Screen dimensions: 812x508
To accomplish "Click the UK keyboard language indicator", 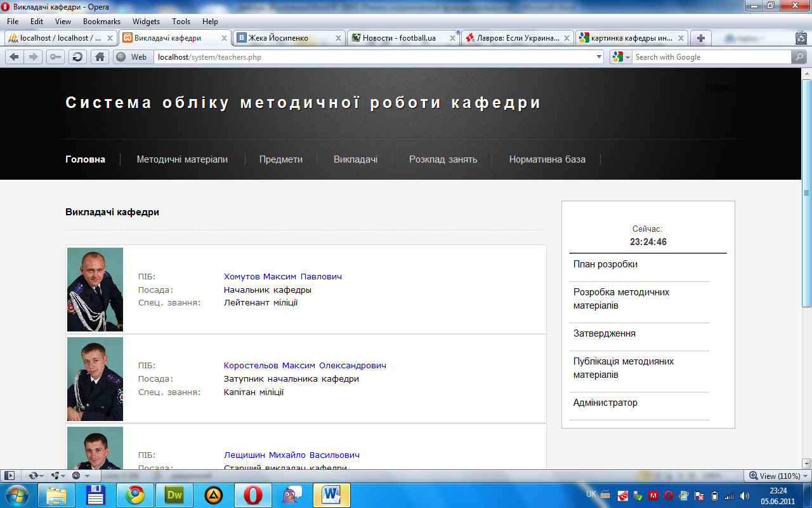I will (x=591, y=494).
